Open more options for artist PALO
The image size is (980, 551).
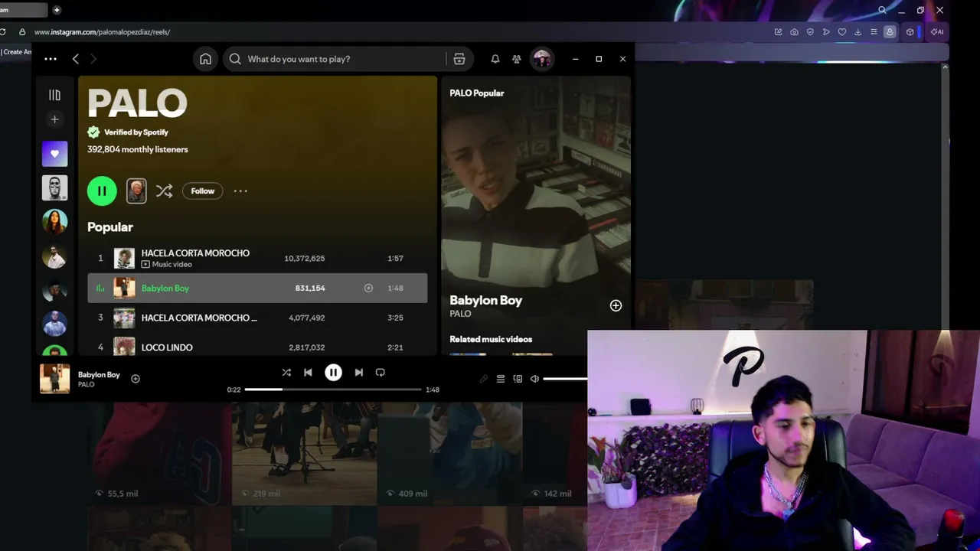[x=240, y=191]
